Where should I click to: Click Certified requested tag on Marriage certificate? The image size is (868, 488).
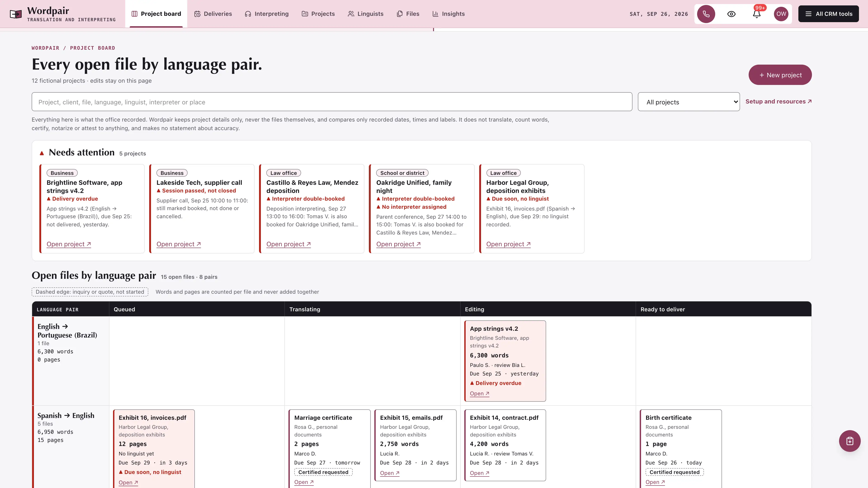coord(323,472)
